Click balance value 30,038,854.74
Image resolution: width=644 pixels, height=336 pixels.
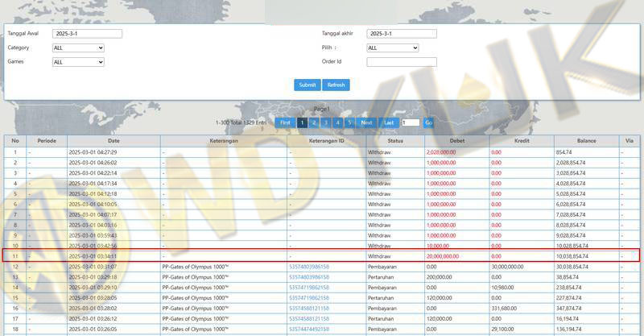(572, 267)
